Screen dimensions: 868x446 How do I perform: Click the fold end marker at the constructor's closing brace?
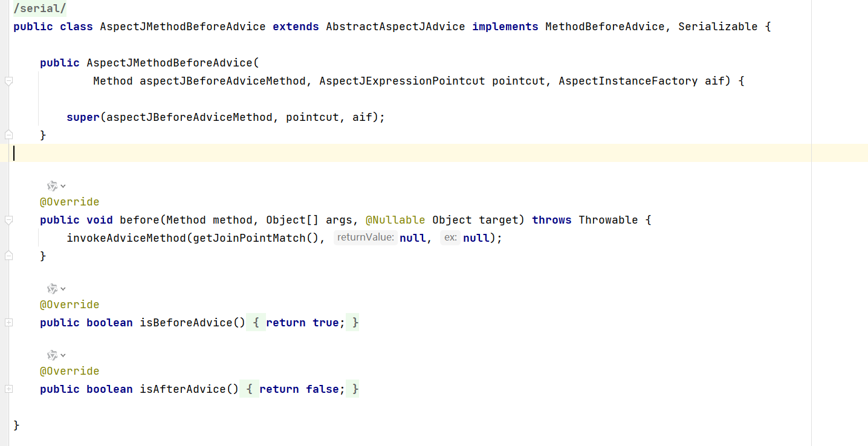[8, 135]
